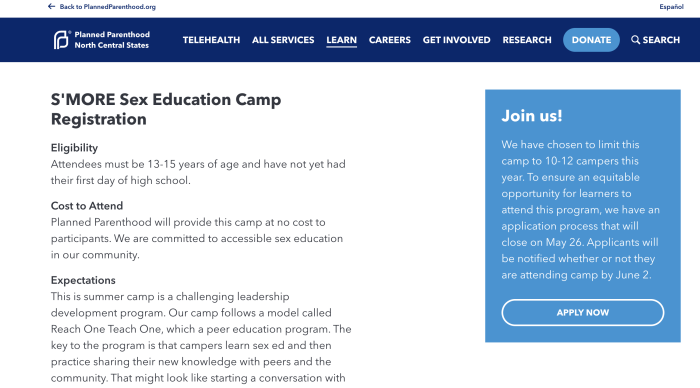This screenshot has height=388, width=700.
Task: Click the Eligibility section heading
Action: (74, 148)
